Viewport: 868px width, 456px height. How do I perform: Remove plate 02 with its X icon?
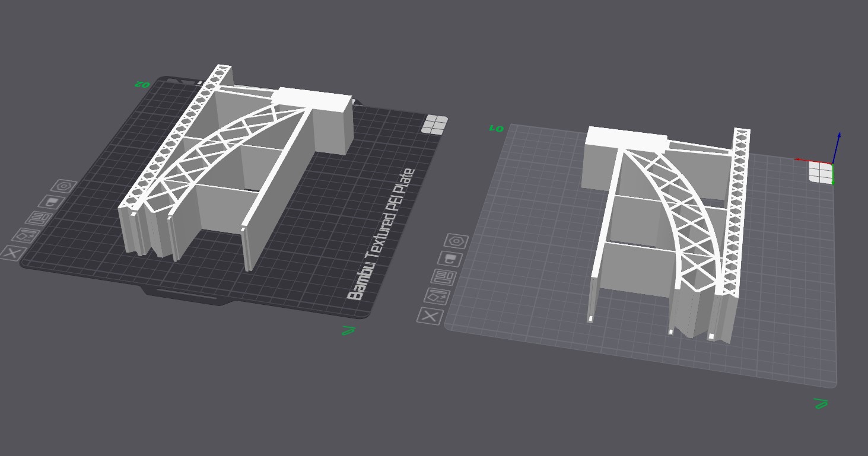(11, 252)
